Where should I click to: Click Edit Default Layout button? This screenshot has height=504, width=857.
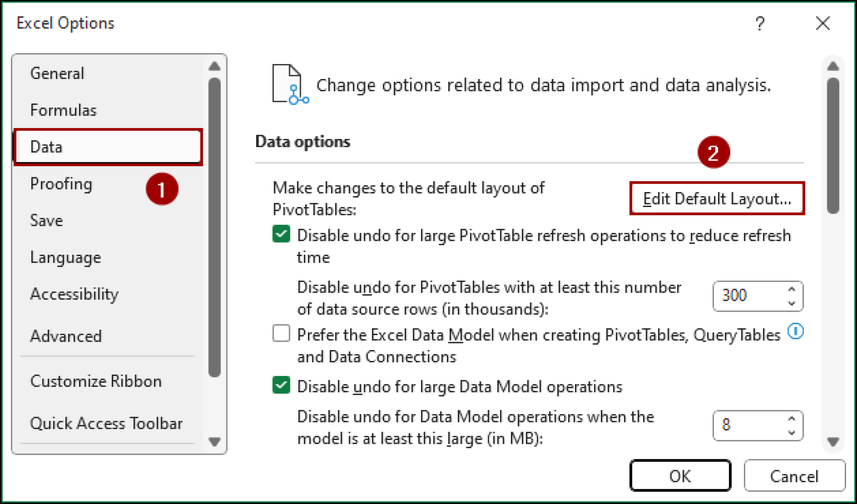click(x=717, y=198)
